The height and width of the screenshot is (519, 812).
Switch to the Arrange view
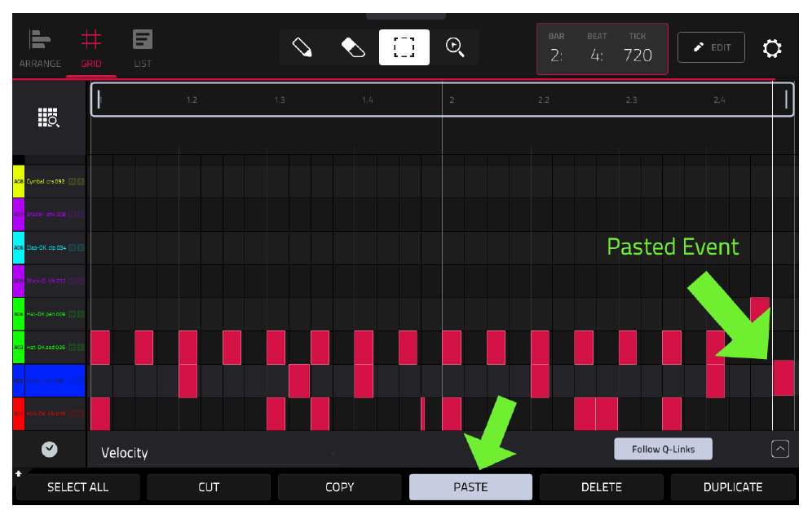pos(40,50)
